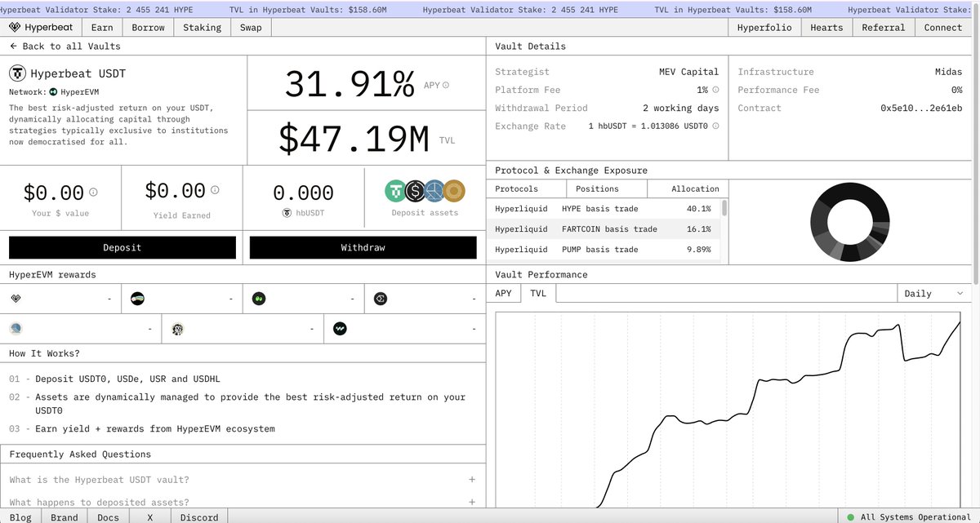The height and width of the screenshot is (523, 980).
Task: Click the hexagon arrow reward icon
Action: 380,299
